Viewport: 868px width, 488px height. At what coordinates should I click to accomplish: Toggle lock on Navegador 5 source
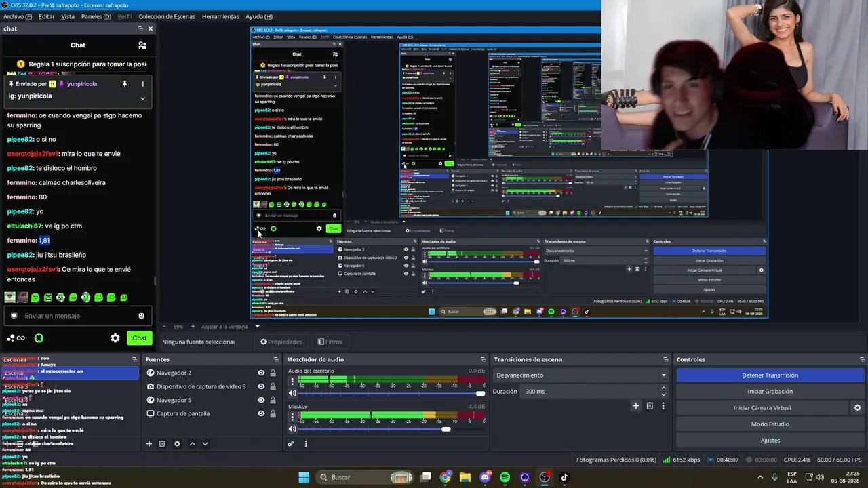(273, 400)
